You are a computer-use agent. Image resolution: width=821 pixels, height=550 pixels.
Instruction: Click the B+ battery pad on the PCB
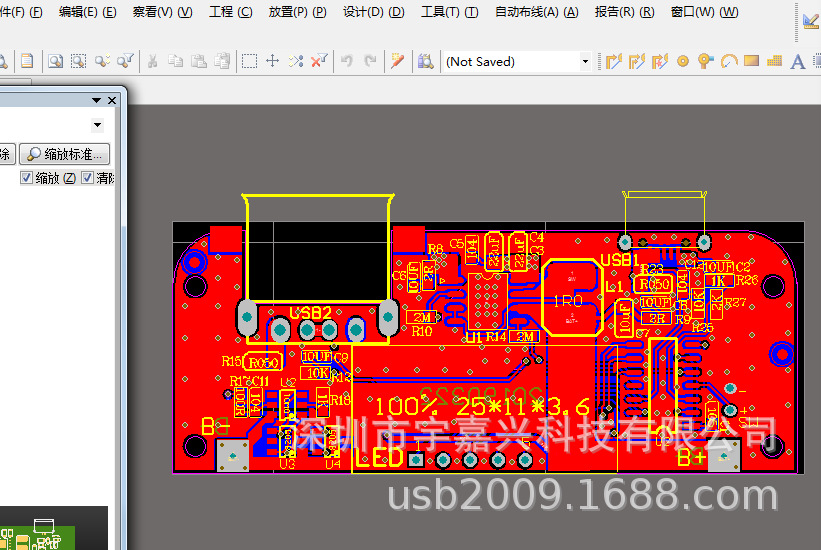tap(724, 456)
